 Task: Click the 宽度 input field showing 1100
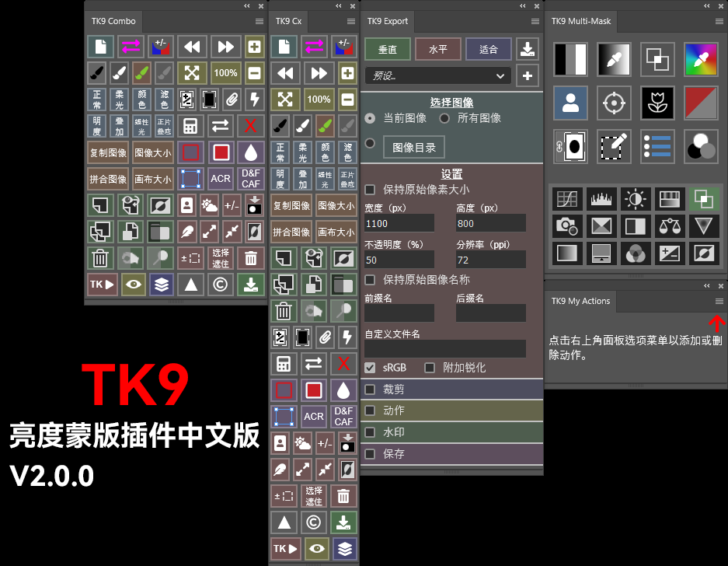(x=399, y=223)
